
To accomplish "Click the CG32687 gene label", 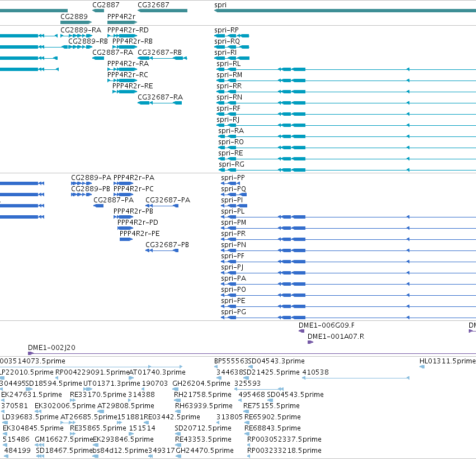I will [153, 5].
